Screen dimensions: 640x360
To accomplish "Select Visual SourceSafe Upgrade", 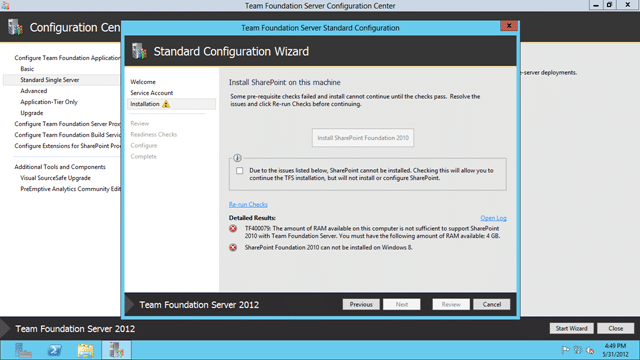I will (x=56, y=178).
